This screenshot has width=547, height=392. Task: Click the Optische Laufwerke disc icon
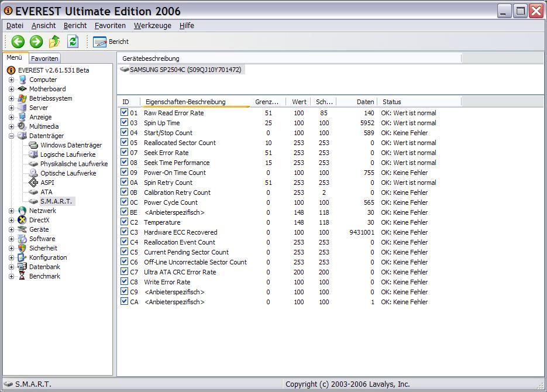click(33, 173)
